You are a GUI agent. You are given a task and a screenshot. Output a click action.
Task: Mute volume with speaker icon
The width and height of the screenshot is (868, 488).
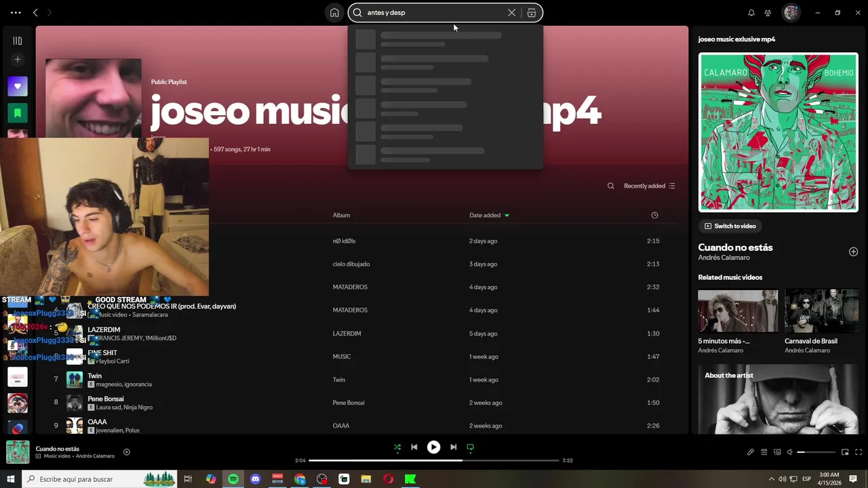point(790,452)
